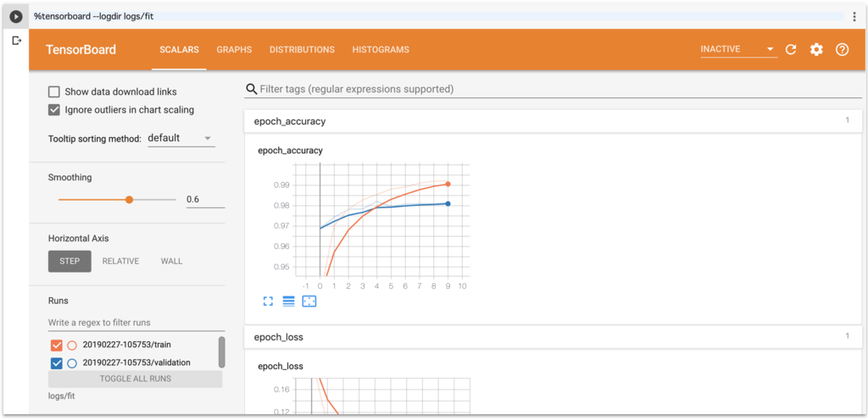868x420 pixels.
Task: Collapse the epoch_loss section header
Action: coord(553,336)
